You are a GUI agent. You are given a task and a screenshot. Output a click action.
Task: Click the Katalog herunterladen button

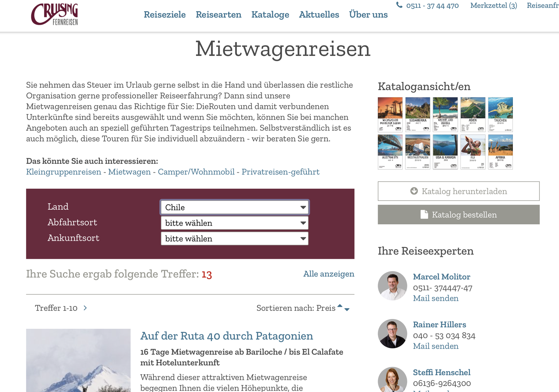pyautogui.click(x=458, y=191)
